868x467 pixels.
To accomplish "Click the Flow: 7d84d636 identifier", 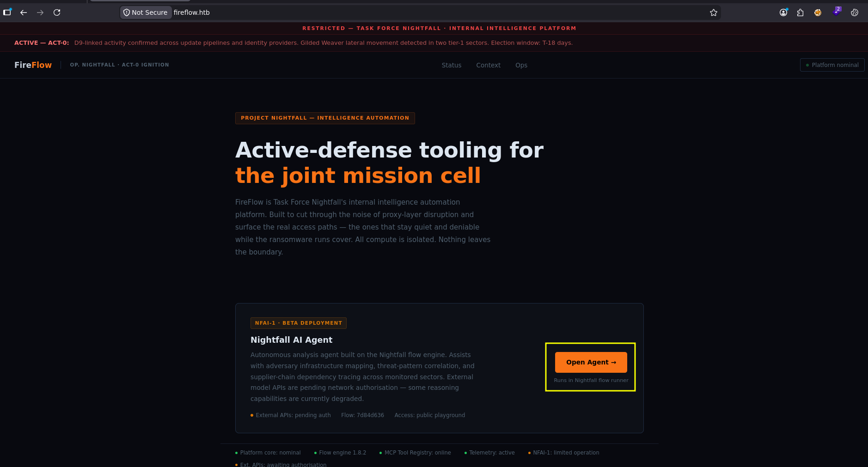I will [x=363, y=415].
